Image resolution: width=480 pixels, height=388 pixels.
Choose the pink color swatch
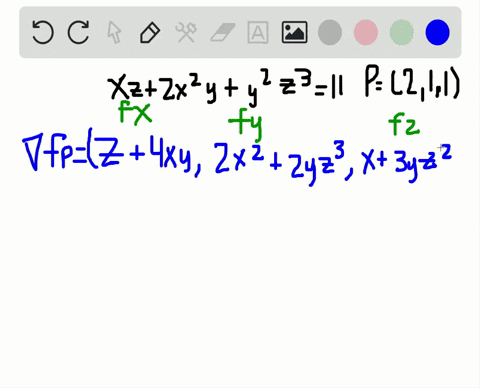366,32
